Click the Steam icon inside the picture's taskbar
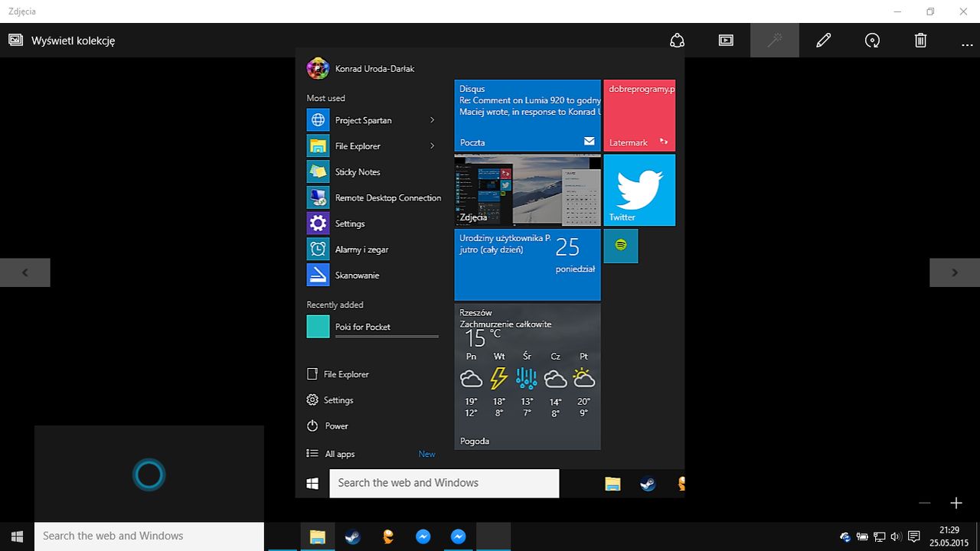The width and height of the screenshot is (980, 551). (x=648, y=484)
